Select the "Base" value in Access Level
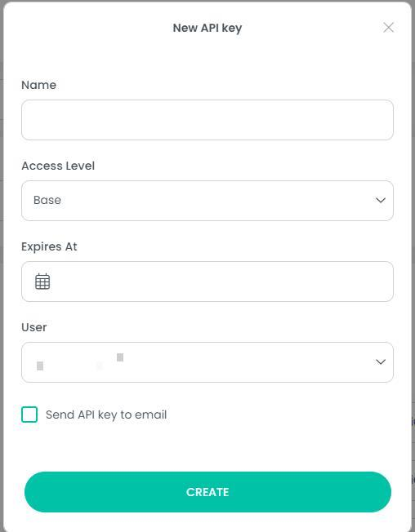The width and height of the screenshot is (415, 532). [x=47, y=200]
